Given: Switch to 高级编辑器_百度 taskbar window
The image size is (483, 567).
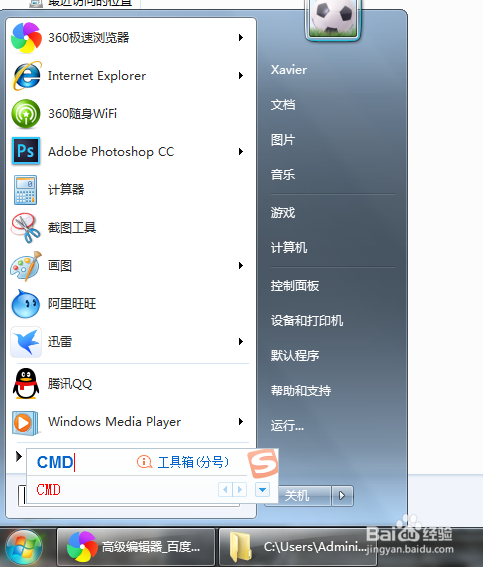Looking at the screenshot, I should (136, 547).
